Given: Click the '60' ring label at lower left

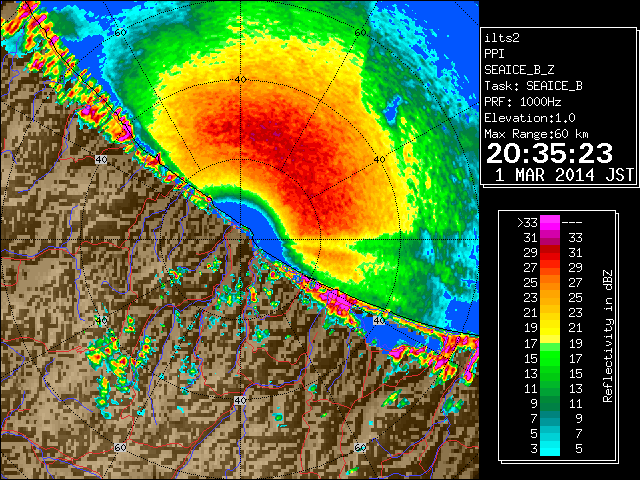Looking at the screenshot, I should point(120,448).
